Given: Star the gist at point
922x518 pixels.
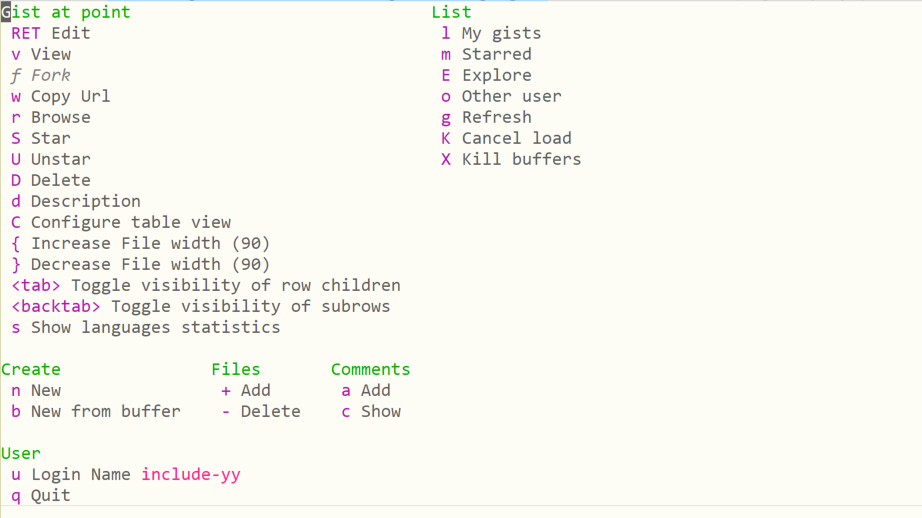Looking at the screenshot, I should click(50, 138).
